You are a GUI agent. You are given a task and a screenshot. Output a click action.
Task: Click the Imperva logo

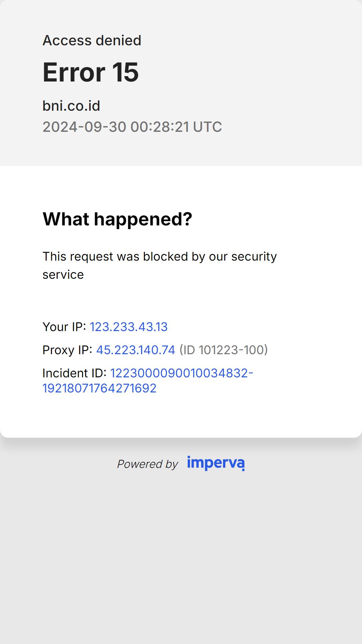216,463
